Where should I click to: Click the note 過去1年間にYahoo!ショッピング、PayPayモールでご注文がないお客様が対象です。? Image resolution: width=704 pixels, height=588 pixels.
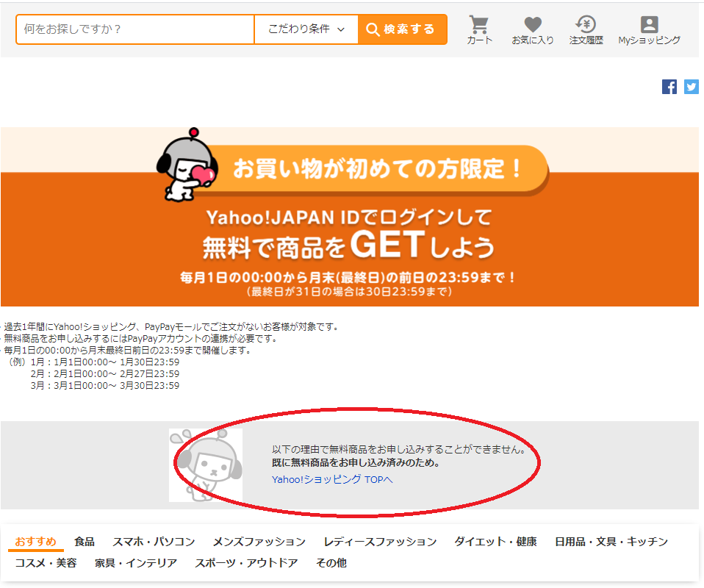point(170,326)
